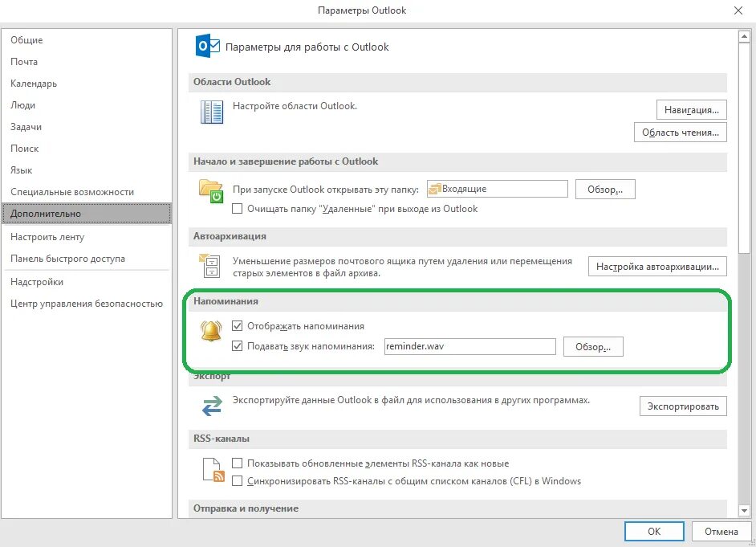Viewport: 756px width, 547px height.
Task: Click the inbox folder icon in startup field
Action: 435,189
